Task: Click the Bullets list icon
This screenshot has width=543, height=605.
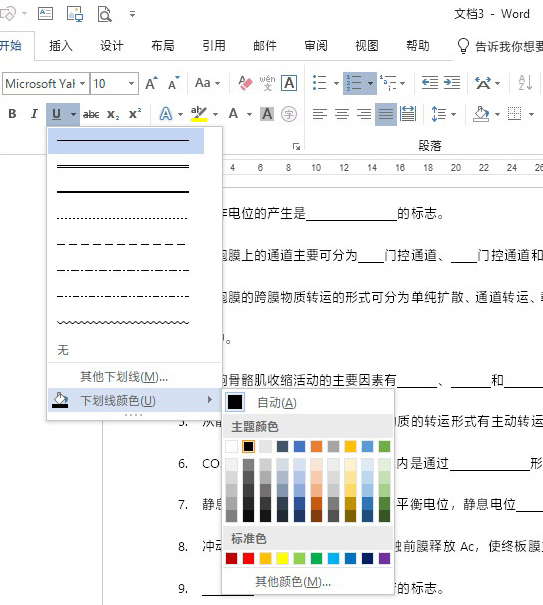Action: pyautogui.click(x=320, y=83)
